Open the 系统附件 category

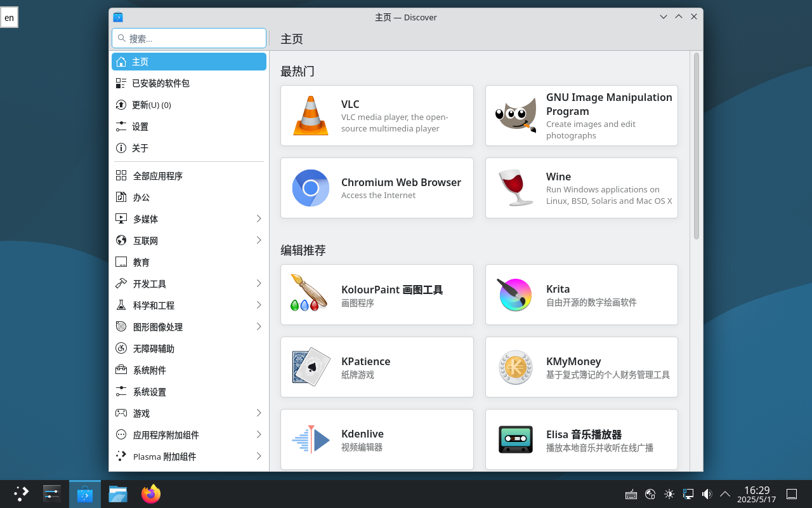(189, 370)
